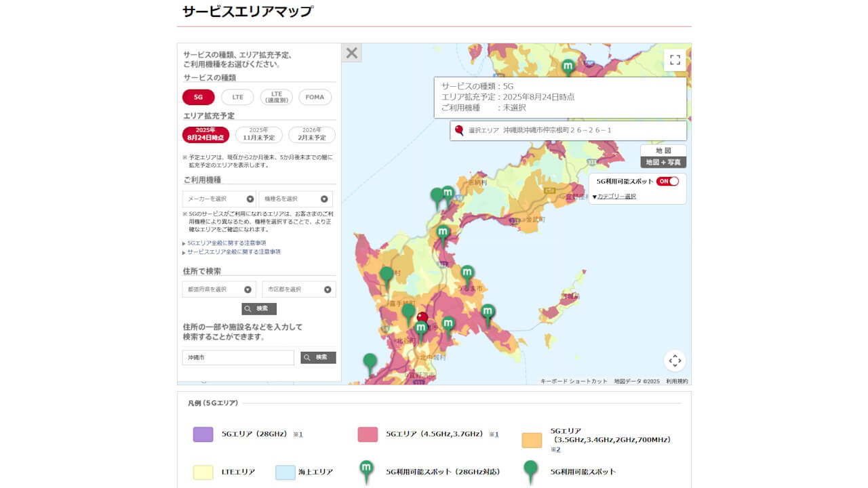The width and height of the screenshot is (868, 488).
Task: Click the 凡例(5Gエリア) legend title
Action: [213, 403]
